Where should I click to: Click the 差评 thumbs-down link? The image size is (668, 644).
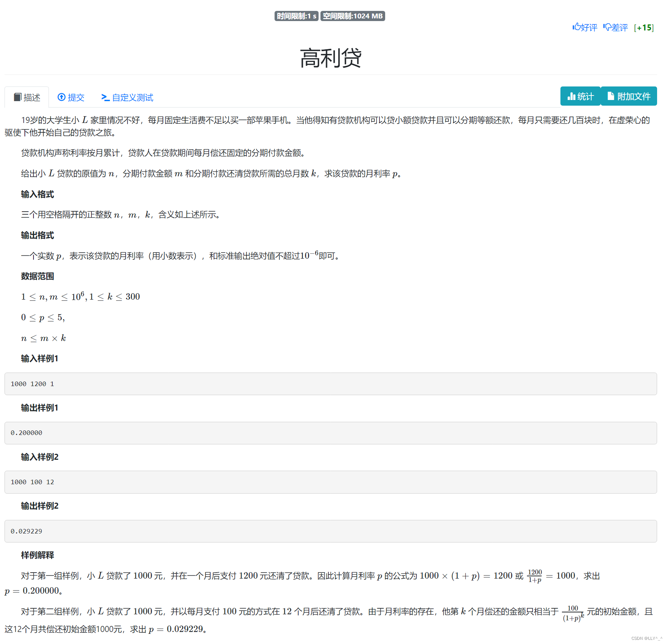615,27
